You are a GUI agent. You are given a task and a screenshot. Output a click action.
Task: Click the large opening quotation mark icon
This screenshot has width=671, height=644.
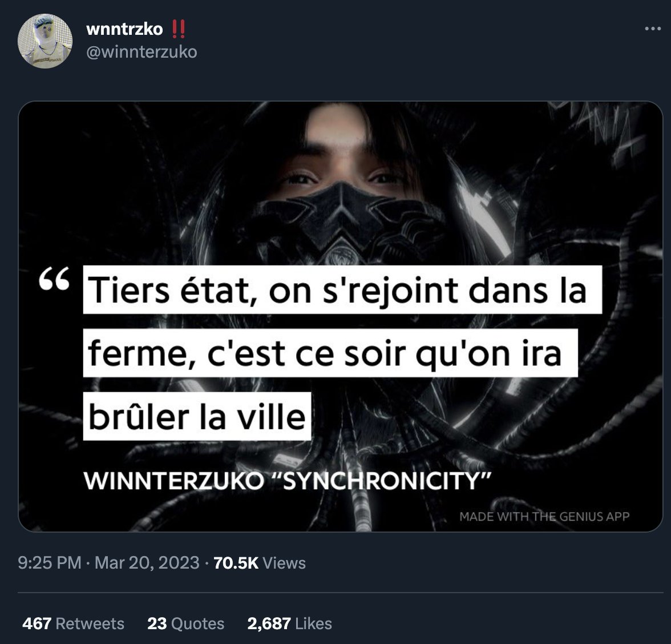point(54,280)
